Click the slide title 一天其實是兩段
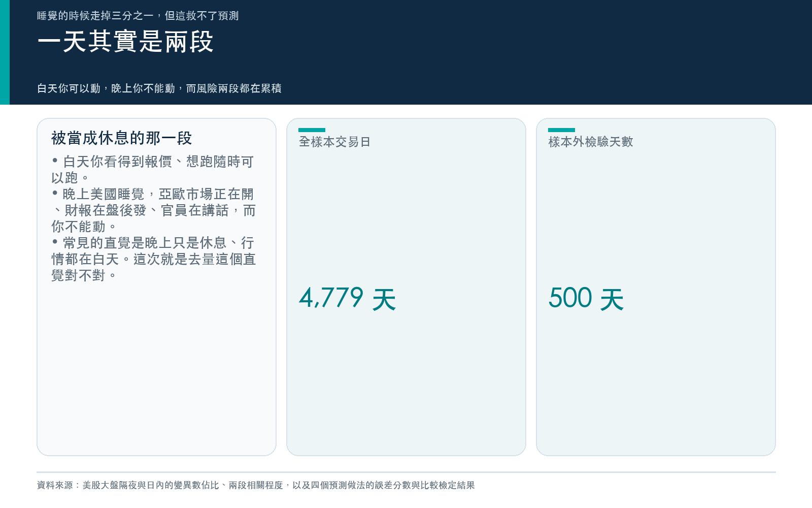Image resolution: width=812 pixels, height=508 pixels. coord(125,42)
